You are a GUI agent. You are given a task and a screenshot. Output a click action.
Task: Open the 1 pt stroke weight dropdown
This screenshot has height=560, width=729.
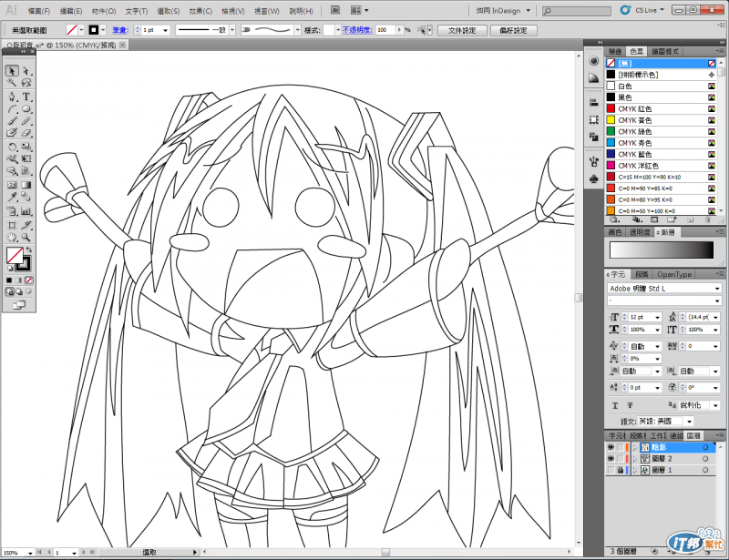click(165, 30)
